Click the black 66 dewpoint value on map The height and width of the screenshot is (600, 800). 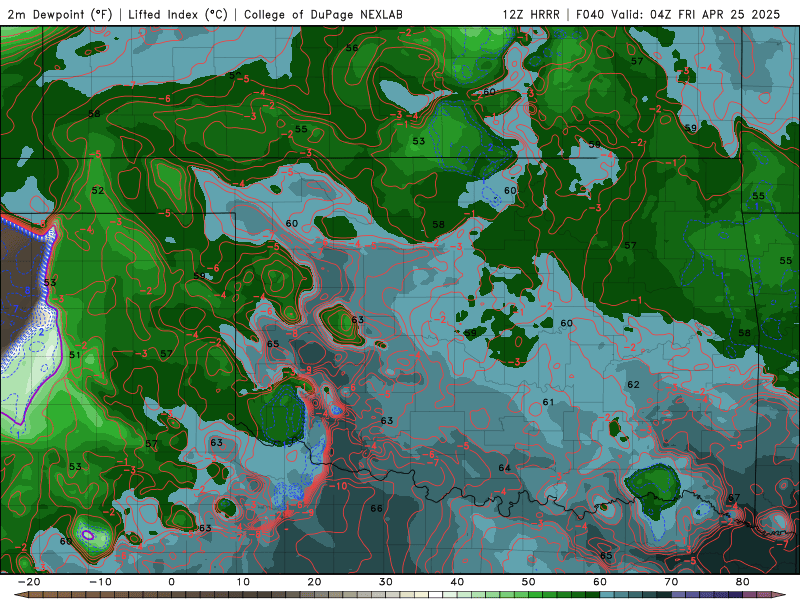(377, 508)
